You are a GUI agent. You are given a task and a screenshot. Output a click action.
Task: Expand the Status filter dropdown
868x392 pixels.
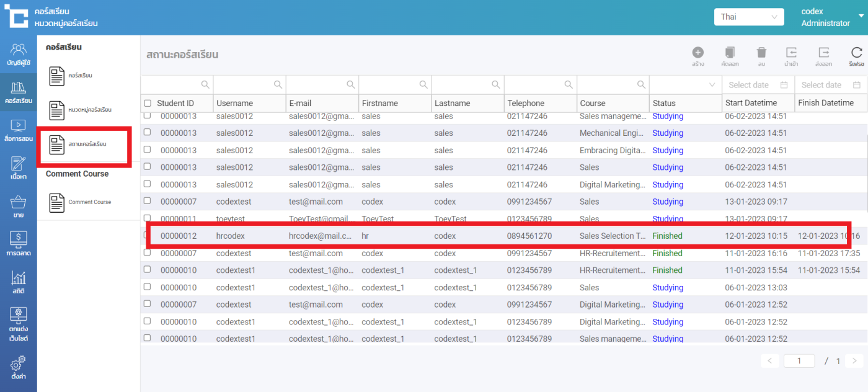tap(685, 85)
